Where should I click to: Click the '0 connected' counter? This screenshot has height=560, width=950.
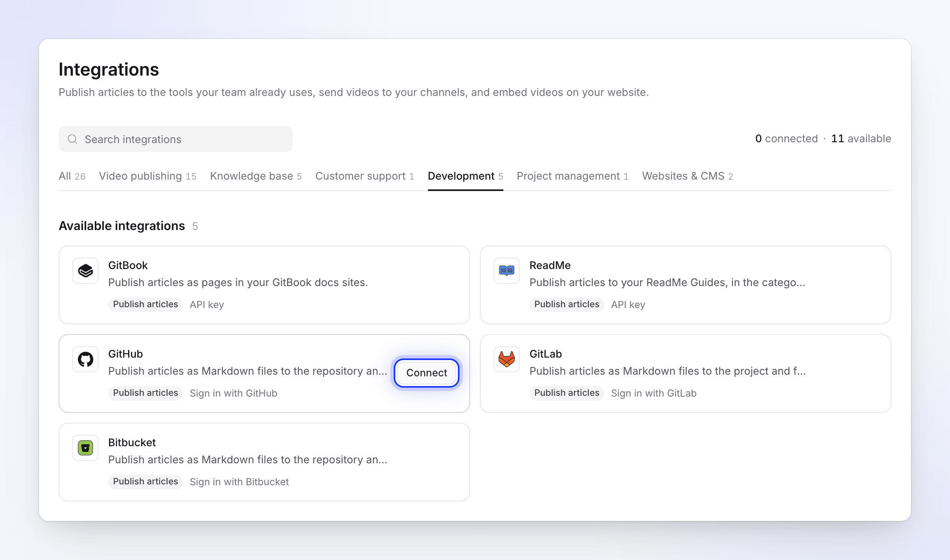tap(787, 139)
